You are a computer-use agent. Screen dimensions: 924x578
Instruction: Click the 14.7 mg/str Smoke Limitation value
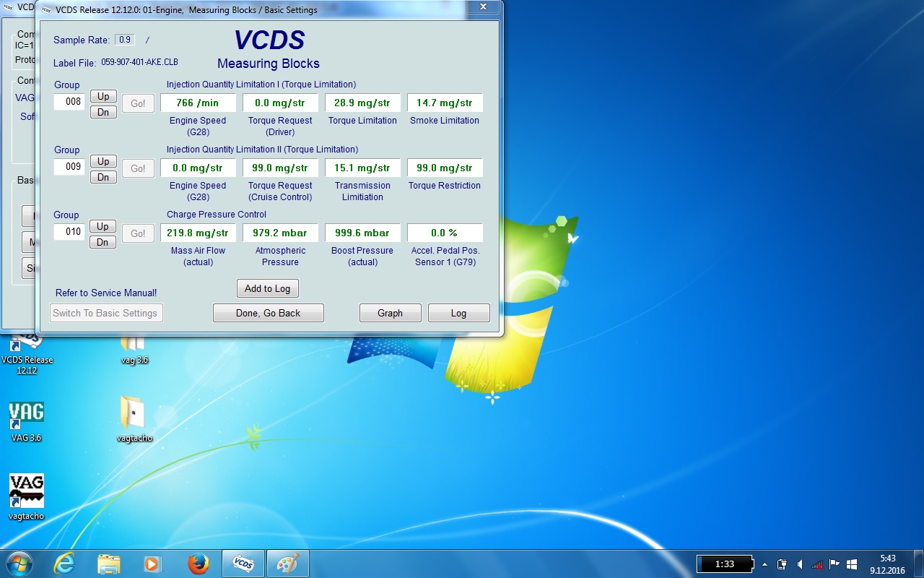[445, 103]
